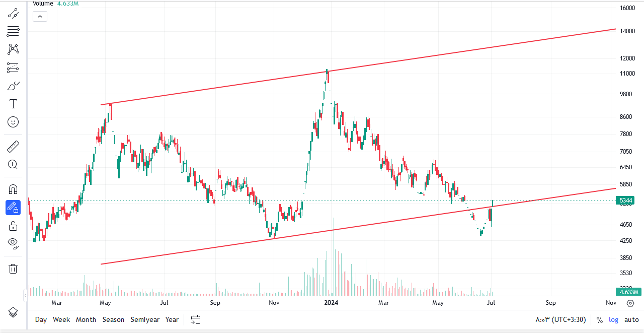Click the 16000 price axis label
Screen dimensions: 644x333
pos(627,8)
